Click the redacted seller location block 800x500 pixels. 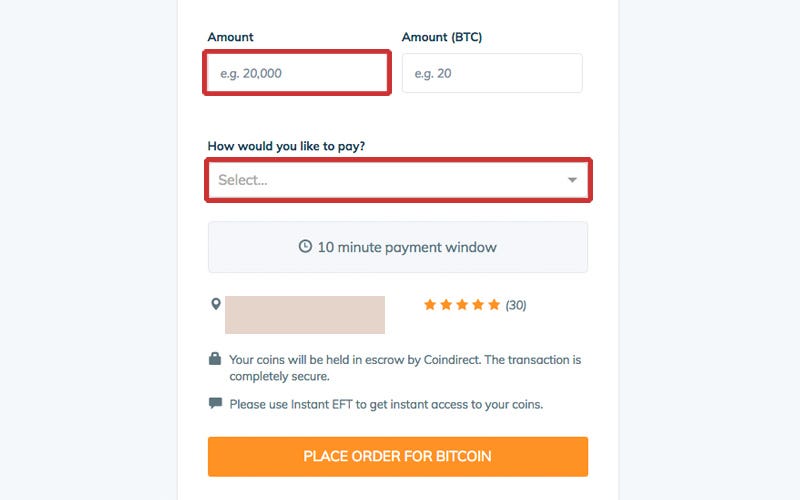[x=305, y=315]
